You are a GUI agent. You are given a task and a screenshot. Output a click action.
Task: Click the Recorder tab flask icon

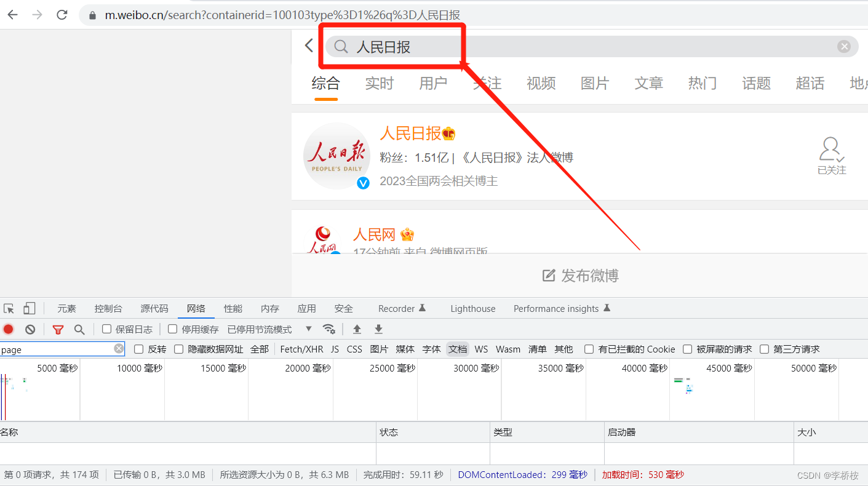pos(422,308)
